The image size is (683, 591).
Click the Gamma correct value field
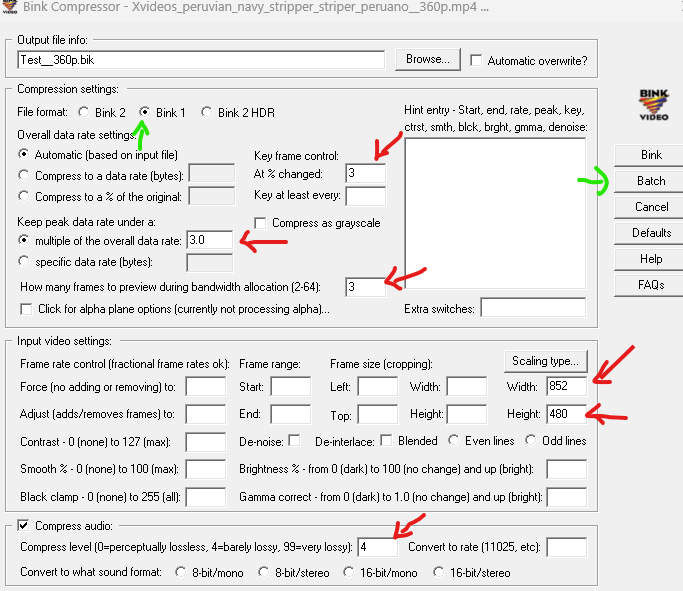566,497
